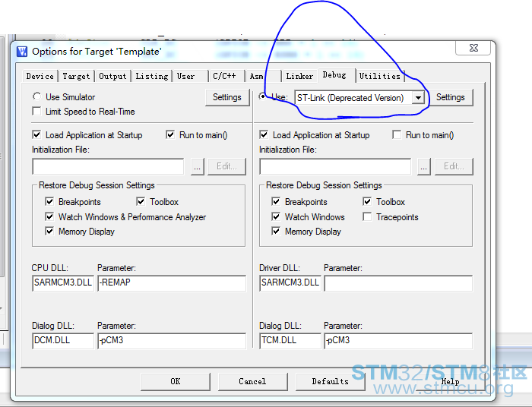Toggle simulator Toolbox checkbox
The width and height of the screenshot is (532, 407).
point(141,202)
